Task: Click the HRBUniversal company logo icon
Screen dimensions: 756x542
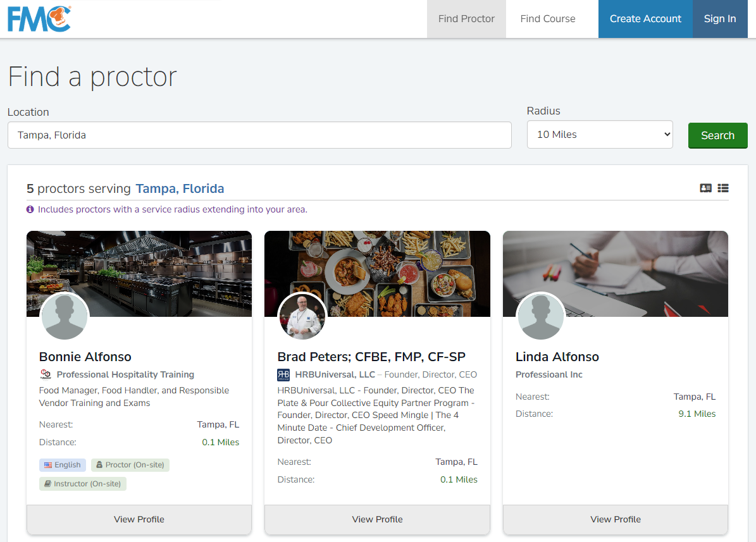Action: pyautogui.click(x=283, y=375)
